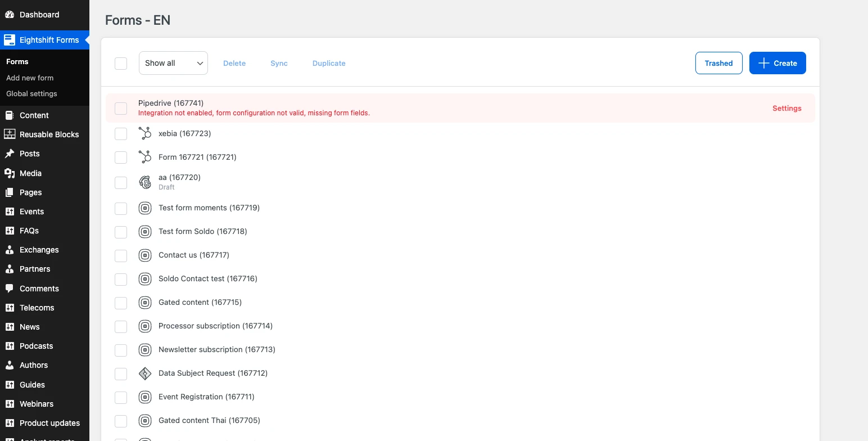This screenshot has width=868, height=441.
Task: Click the integration icon next to Data Subject Request
Action: tap(144, 373)
